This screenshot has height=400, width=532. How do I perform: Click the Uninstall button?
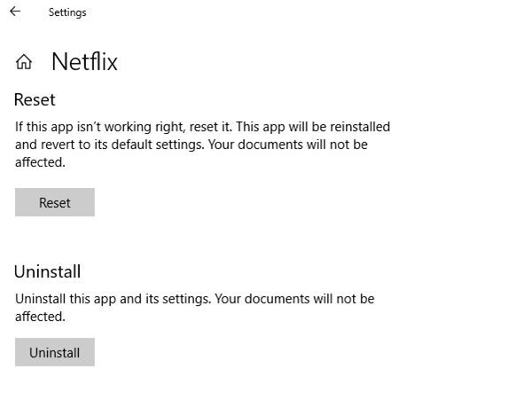point(55,352)
